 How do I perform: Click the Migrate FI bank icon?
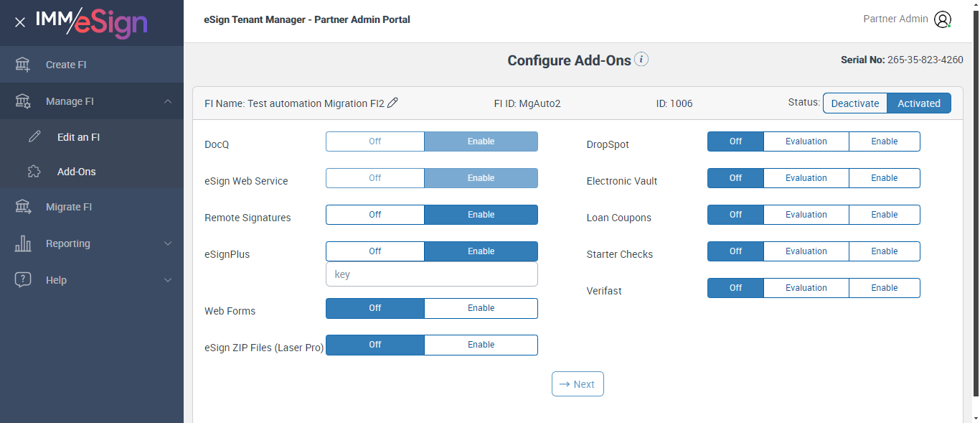(23, 207)
